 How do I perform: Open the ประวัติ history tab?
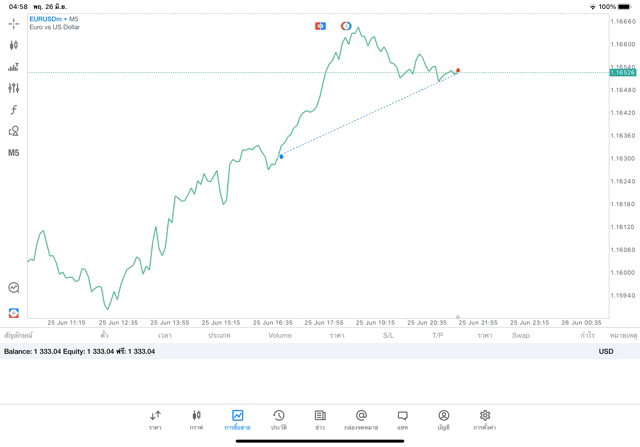[x=278, y=420]
